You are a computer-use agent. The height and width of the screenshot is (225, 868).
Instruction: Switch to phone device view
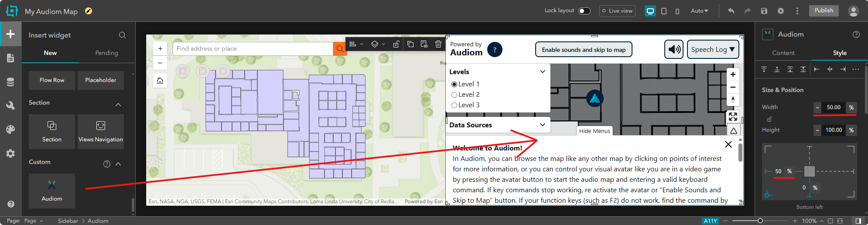677,11
